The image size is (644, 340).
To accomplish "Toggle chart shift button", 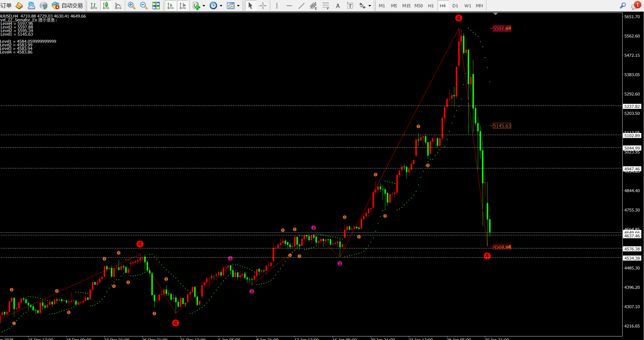I will (183, 5).
